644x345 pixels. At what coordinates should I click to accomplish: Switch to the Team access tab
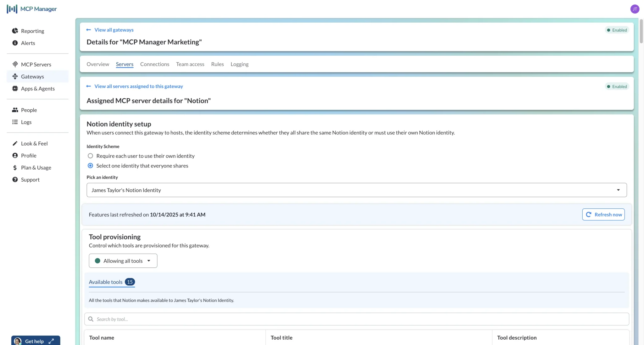click(190, 64)
